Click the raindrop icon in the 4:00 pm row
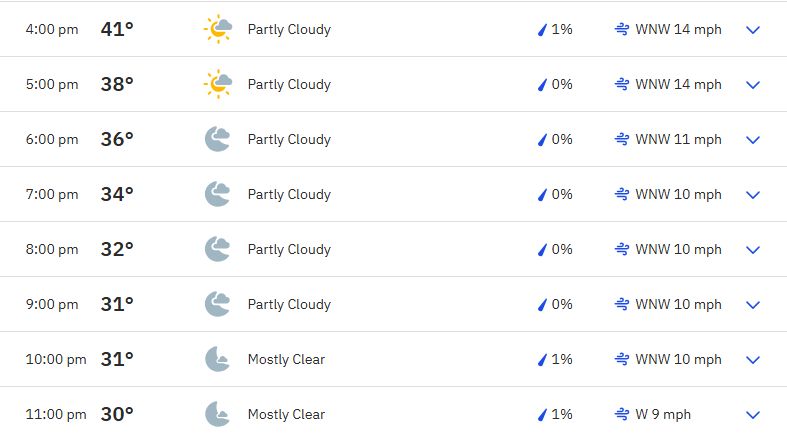 click(x=542, y=30)
